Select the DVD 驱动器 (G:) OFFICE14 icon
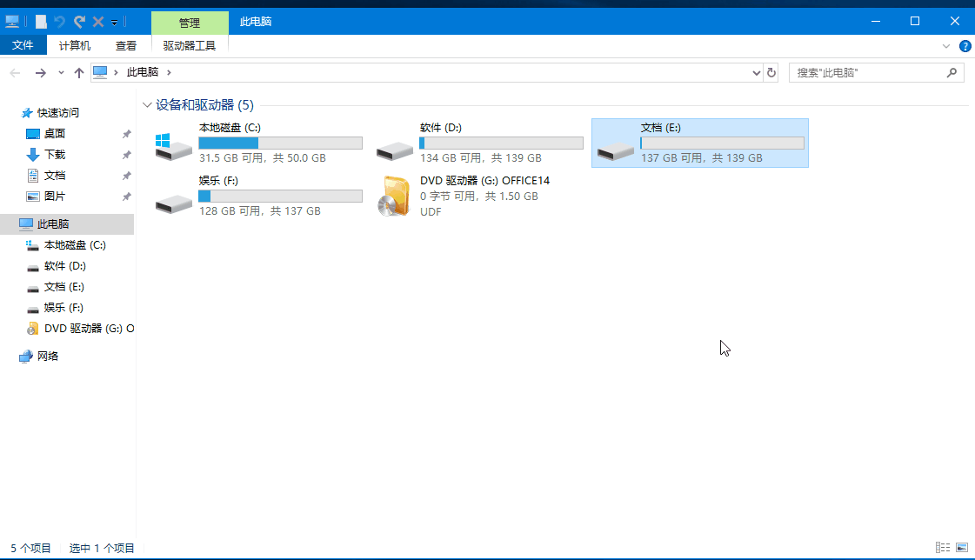This screenshot has height=560, width=975. tap(394, 196)
